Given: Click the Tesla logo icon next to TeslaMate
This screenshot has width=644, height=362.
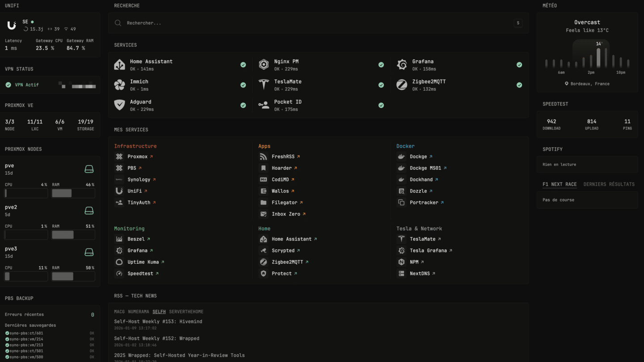Looking at the screenshot, I should coord(263,84).
